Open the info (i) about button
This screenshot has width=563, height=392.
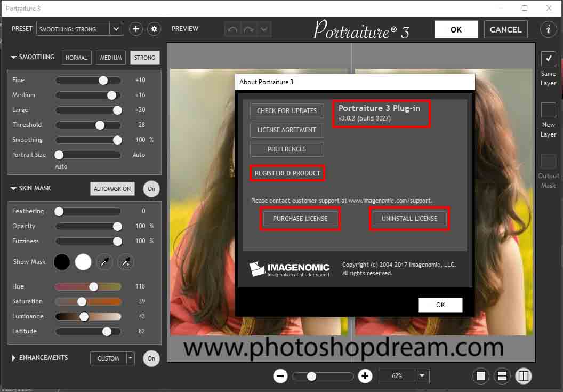(548, 29)
